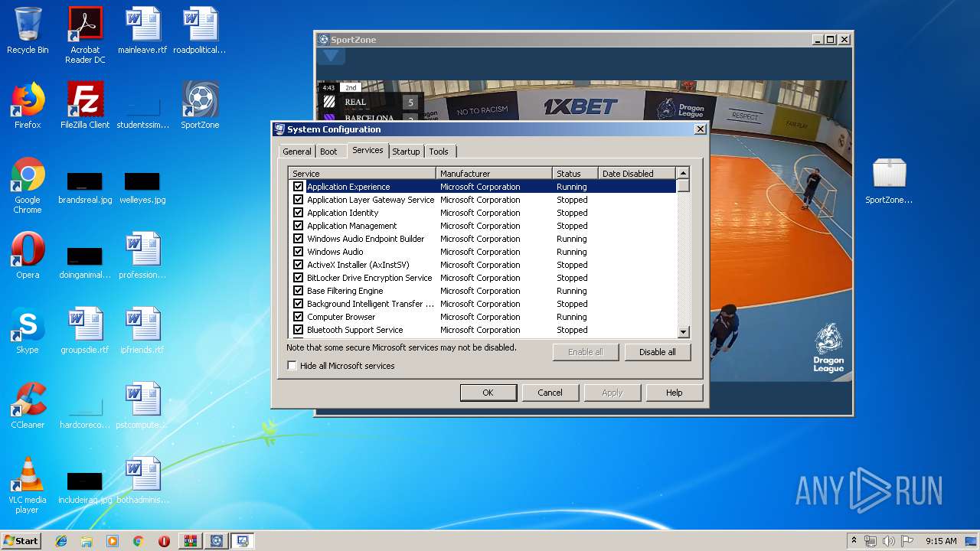Click the network tray icon
This screenshot has height=551, width=980.
click(x=871, y=541)
